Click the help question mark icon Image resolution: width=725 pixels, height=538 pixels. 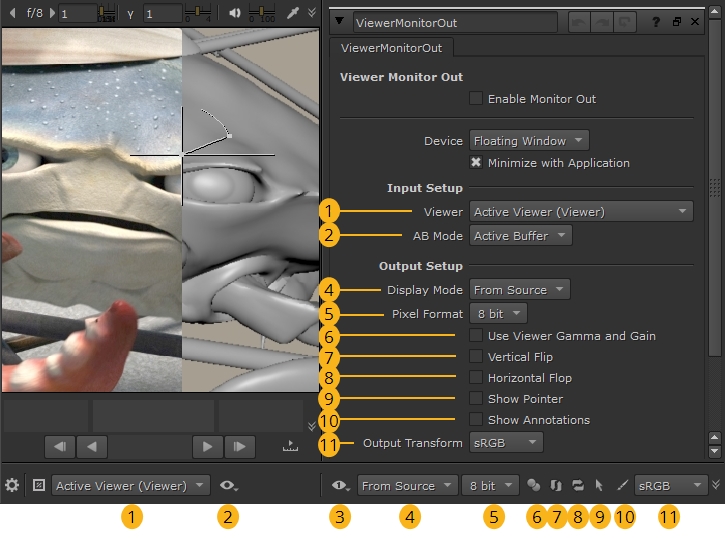656,21
